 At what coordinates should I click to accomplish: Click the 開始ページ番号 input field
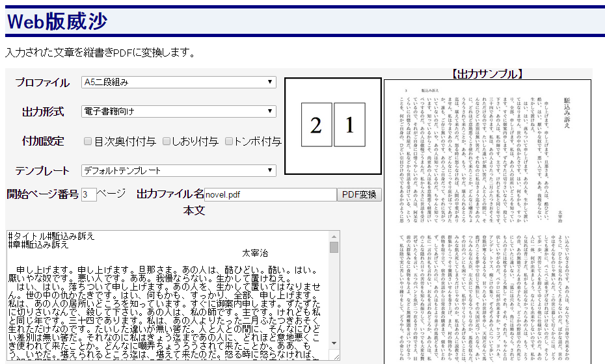click(88, 195)
